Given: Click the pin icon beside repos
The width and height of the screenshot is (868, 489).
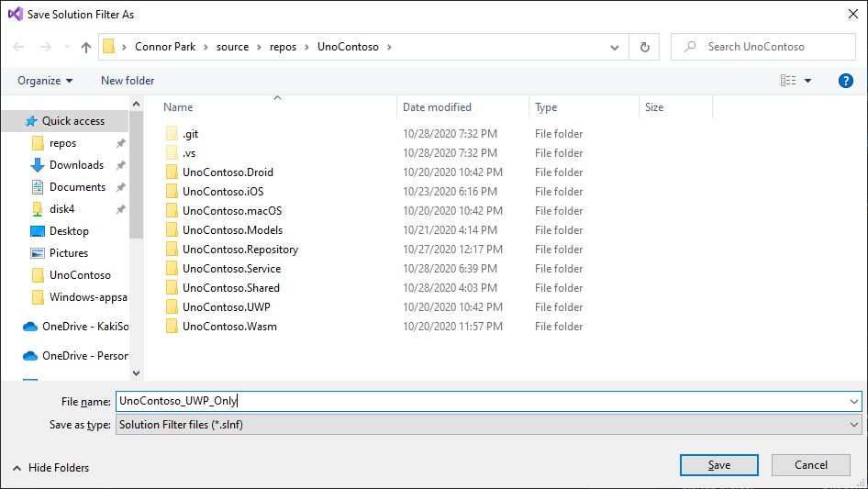Looking at the screenshot, I should [x=121, y=143].
